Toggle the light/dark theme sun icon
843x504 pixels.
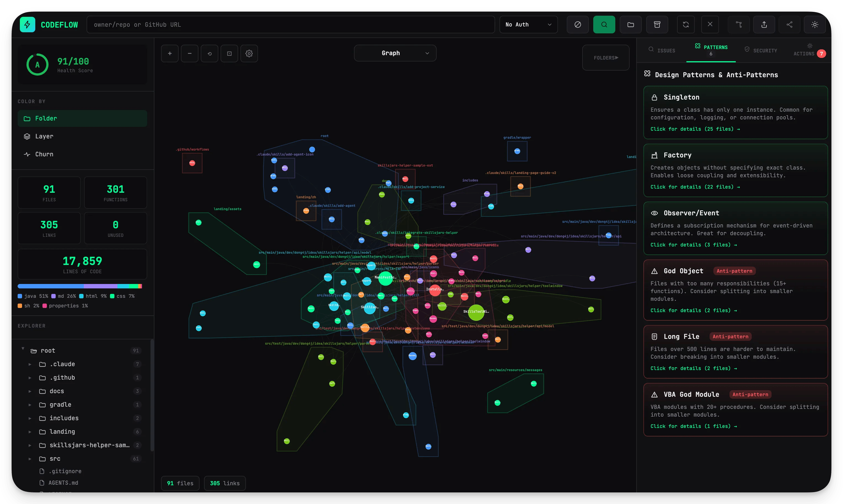(x=815, y=25)
